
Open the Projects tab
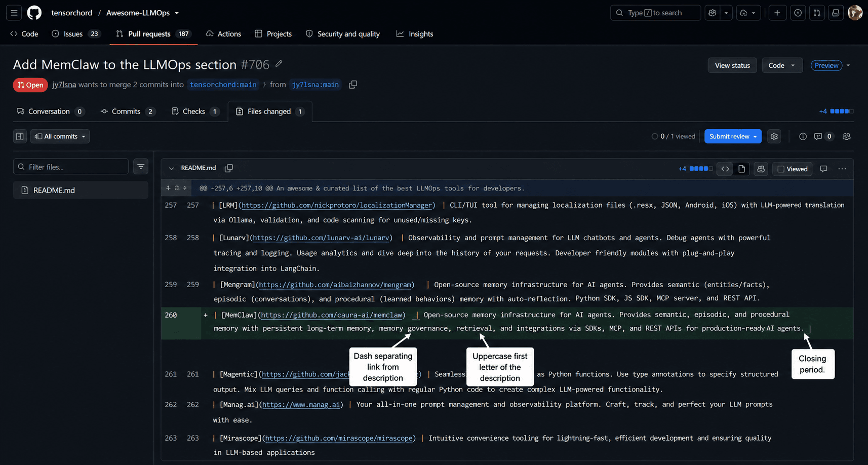pyautogui.click(x=273, y=34)
